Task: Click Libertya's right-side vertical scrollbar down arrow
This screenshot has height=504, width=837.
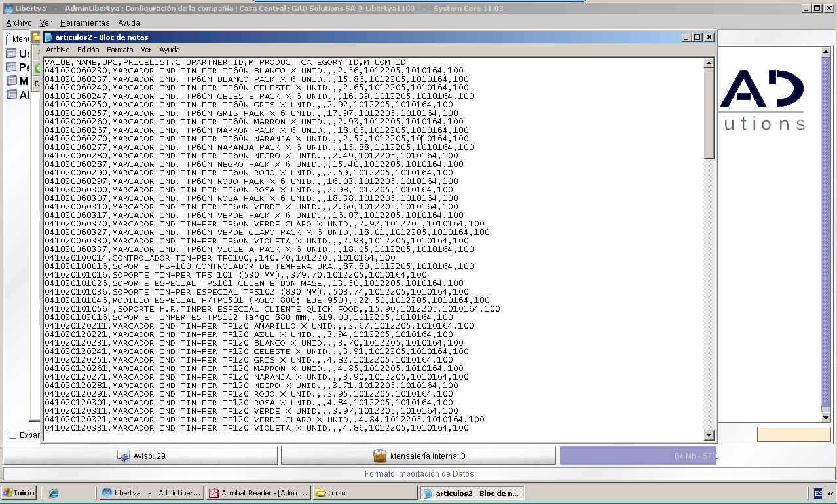Action: [827, 417]
